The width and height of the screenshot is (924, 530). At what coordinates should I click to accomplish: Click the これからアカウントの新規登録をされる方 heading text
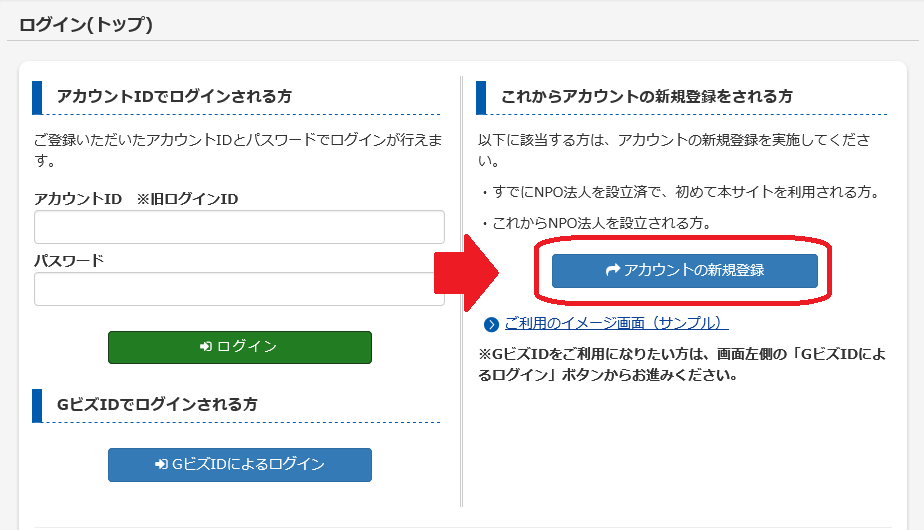[x=646, y=97]
